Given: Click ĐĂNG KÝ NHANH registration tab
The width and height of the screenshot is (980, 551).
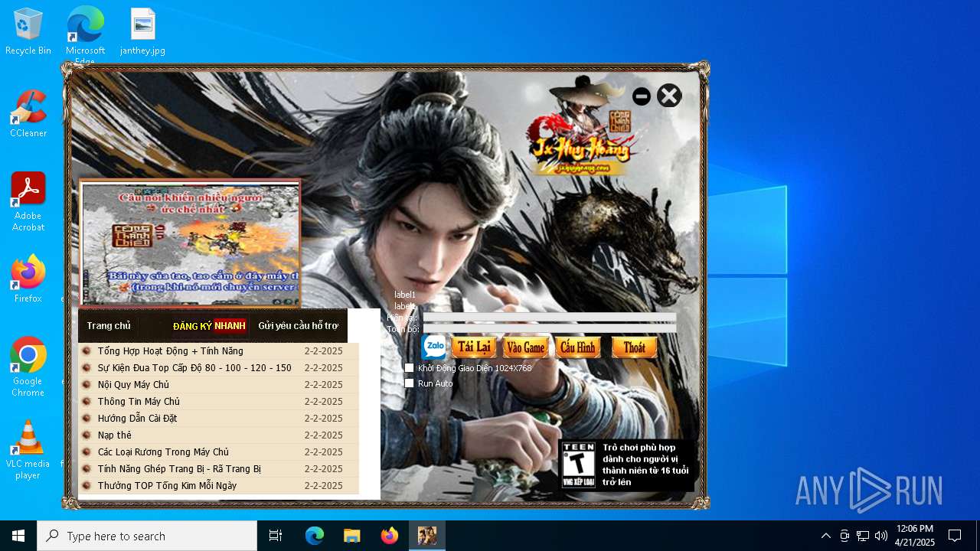Looking at the screenshot, I should 209,326.
